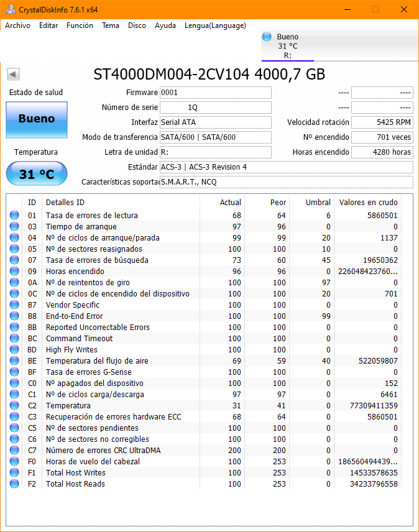Click the Firmware field showing 0001

[x=216, y=93]
